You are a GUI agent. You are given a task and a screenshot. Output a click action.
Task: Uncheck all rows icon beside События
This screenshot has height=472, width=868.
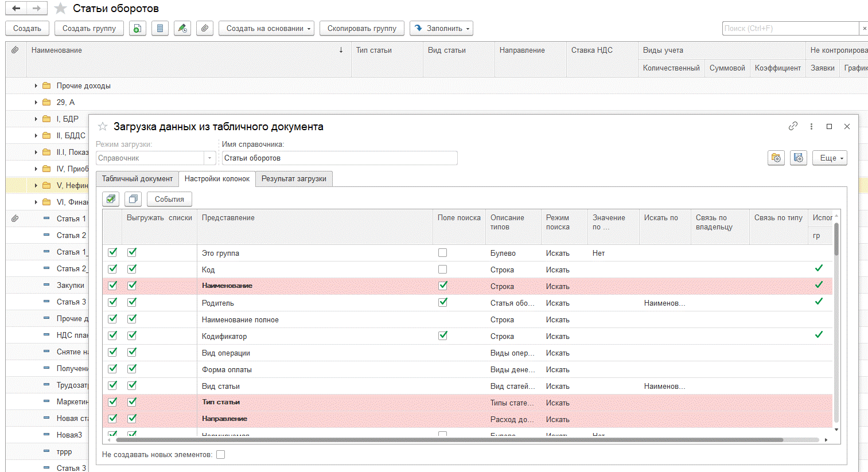click(133, 199)
